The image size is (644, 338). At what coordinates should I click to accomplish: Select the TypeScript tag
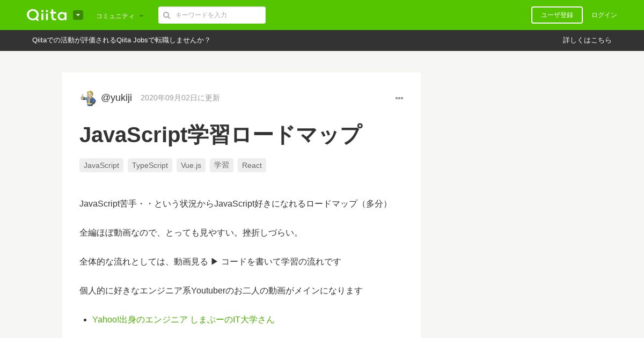(x=150, y=165)
